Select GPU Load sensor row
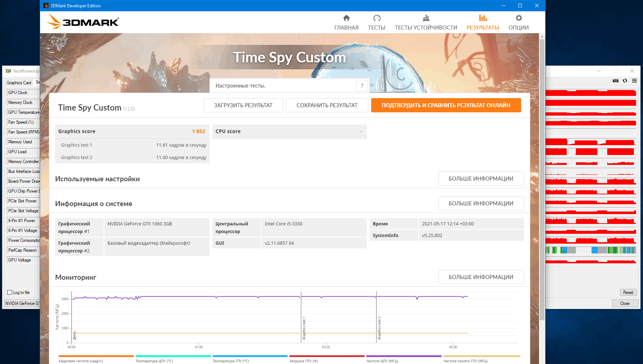This screenshot has height=364, width=643. (x=23, y=152)
